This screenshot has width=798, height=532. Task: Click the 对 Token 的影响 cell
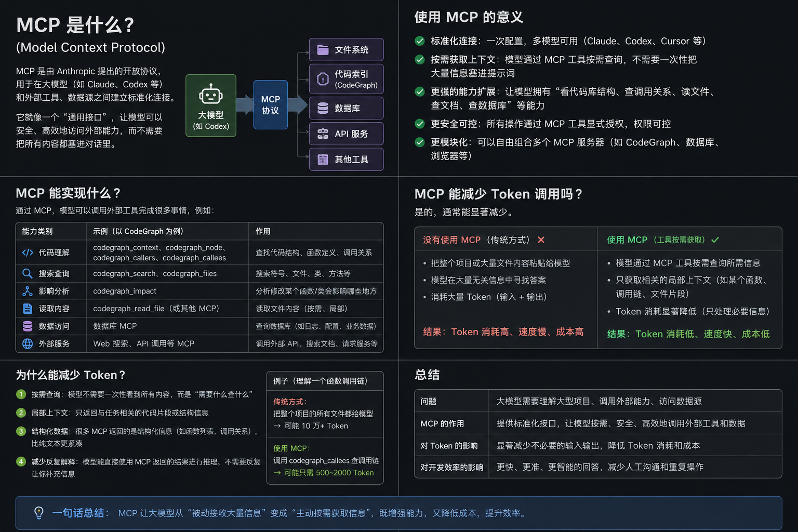pos(451,446)
